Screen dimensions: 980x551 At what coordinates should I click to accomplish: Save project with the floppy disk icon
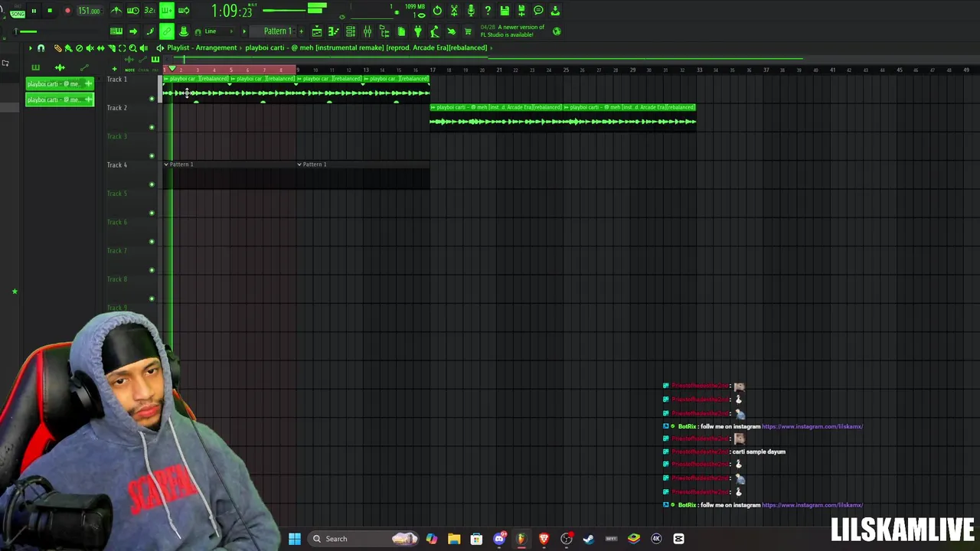[x=505, y=11]
